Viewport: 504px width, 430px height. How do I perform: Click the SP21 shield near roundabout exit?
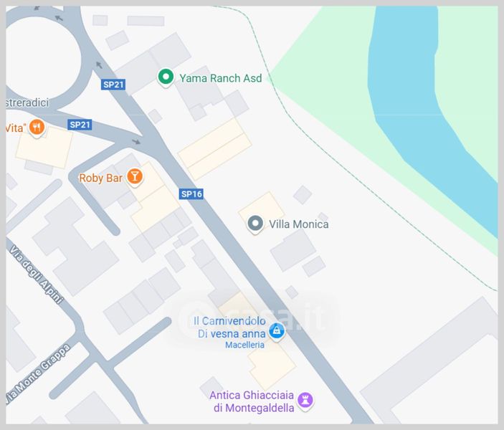tap(113, 85)
